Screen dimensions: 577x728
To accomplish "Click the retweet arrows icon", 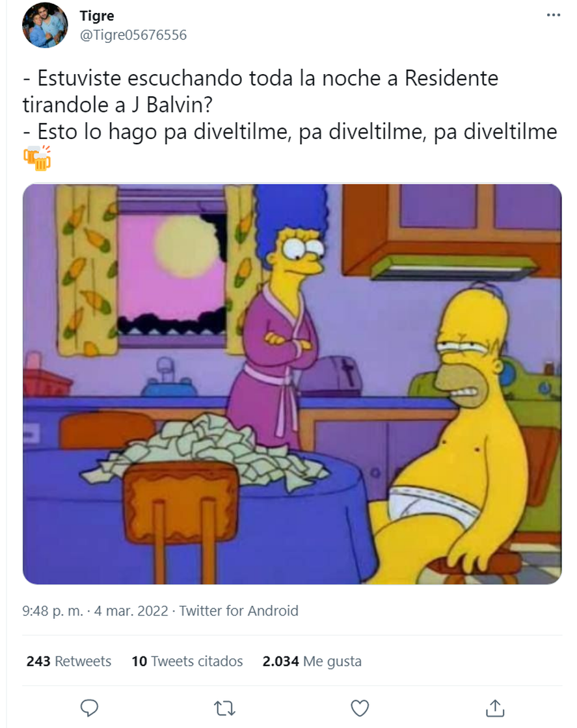I will [x=224, y=708].
